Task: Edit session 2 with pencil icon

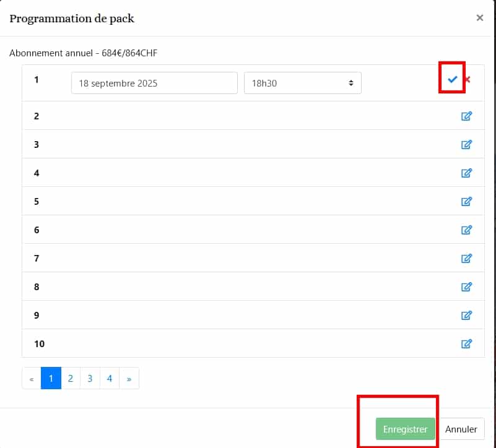Action: pos(466,116)
